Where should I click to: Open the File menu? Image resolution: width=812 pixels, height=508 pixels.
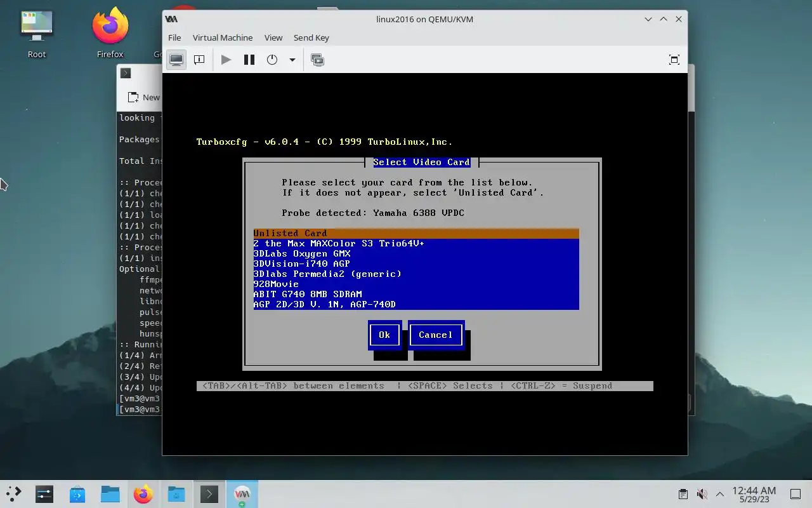[x=174, y=37]
